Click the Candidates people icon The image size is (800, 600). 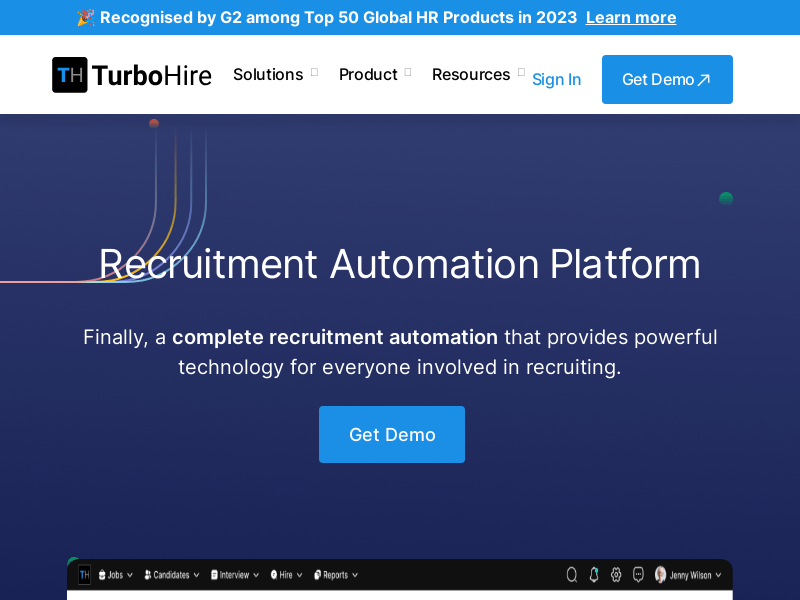point(147,575)
